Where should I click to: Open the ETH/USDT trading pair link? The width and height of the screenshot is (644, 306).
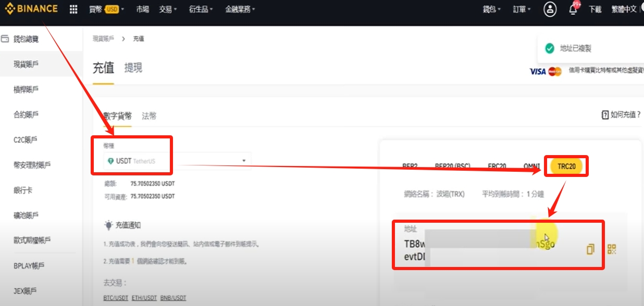143,298
